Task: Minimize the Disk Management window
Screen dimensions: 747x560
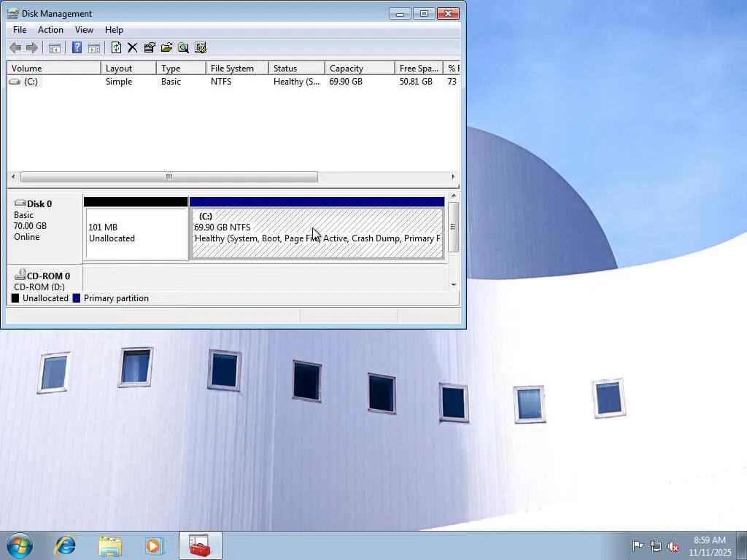Action: click(x=400, y=14)
